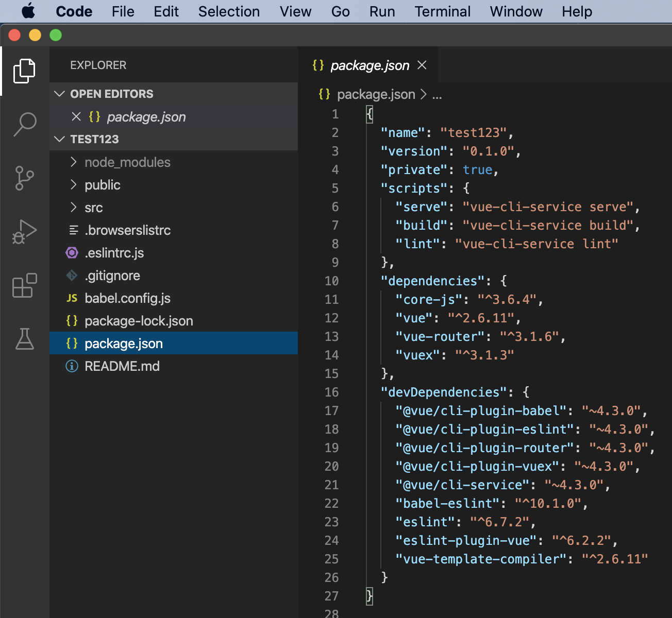The height and width of the screenshot is (618, 672).
Task: Open .eslintrc.js file
Action: [114, 253]
